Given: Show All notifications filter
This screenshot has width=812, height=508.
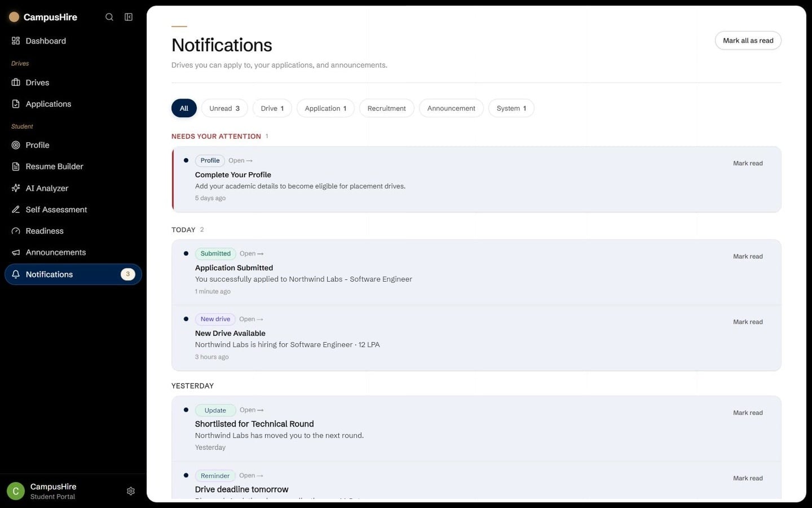Looking at the screenshot, I should (x=184, y=108).
